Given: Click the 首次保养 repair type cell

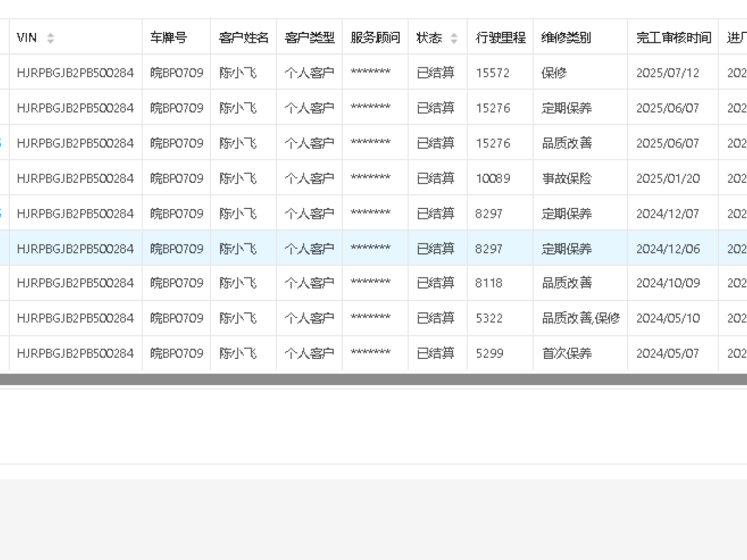Looking at the screenshot, I should tap(566, 353).
